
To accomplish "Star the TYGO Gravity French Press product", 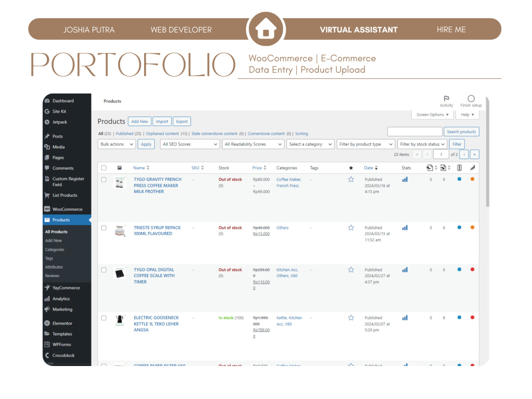I will click(x=351, y=179).
